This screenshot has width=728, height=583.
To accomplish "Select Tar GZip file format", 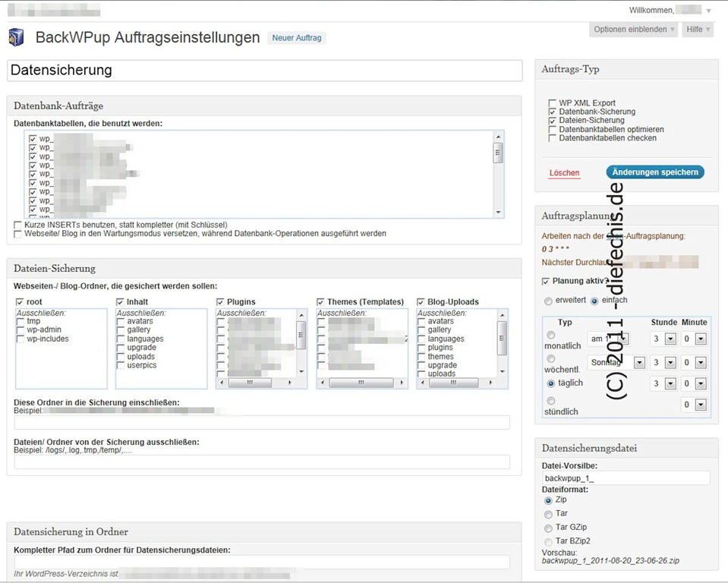I will pos(548,528).
